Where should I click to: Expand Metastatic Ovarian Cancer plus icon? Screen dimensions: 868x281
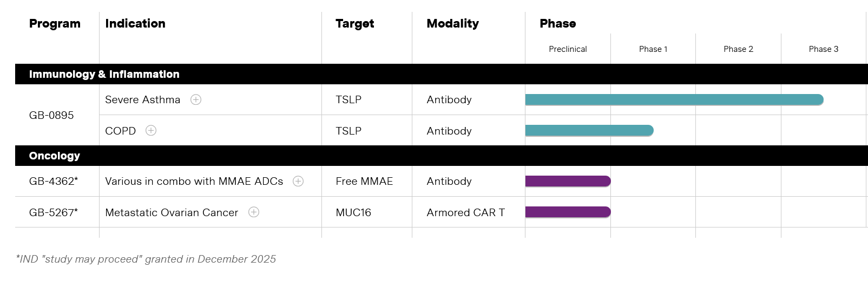pyautogui.click(x=254, y=212)
